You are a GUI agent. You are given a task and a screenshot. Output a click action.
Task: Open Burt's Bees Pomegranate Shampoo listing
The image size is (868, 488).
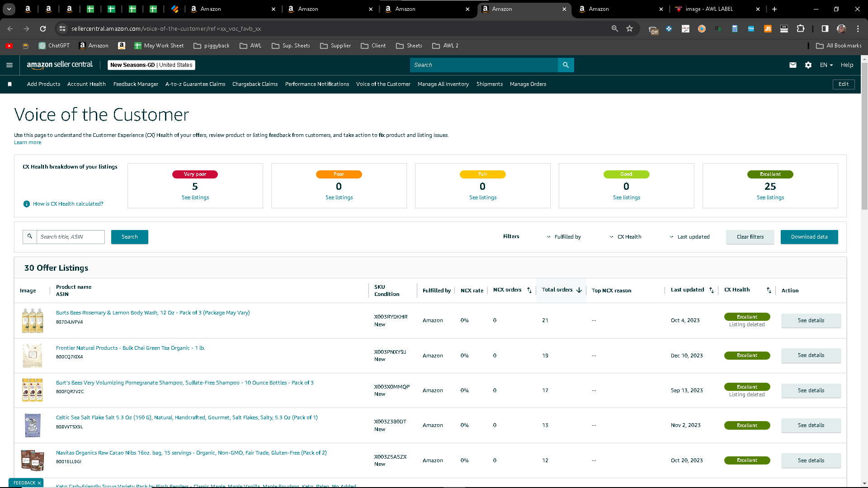pyautogui.click(x=185, y=383)
